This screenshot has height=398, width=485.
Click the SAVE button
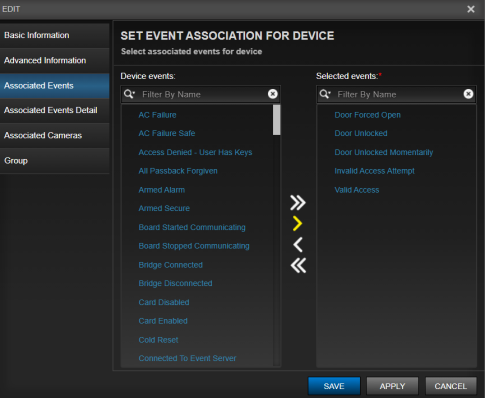[x=334, y=386]
